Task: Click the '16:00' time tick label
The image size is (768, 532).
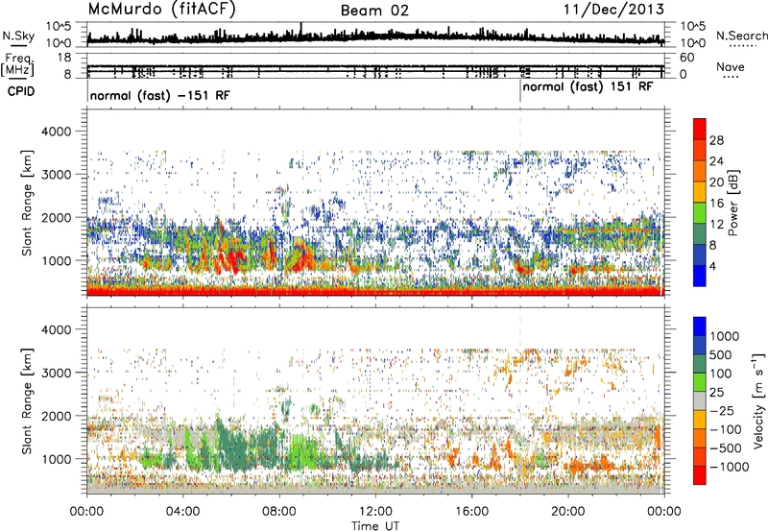Action: tap(471, 512)
